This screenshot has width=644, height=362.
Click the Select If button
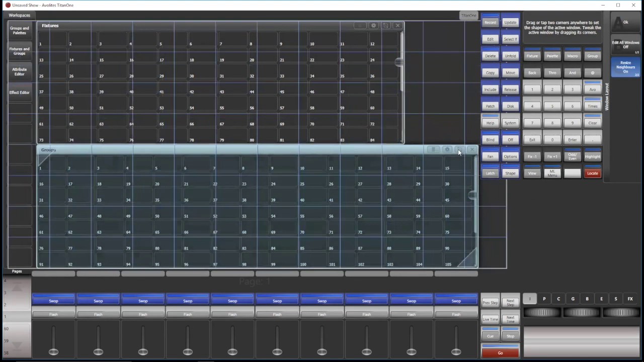coord(510,39)
